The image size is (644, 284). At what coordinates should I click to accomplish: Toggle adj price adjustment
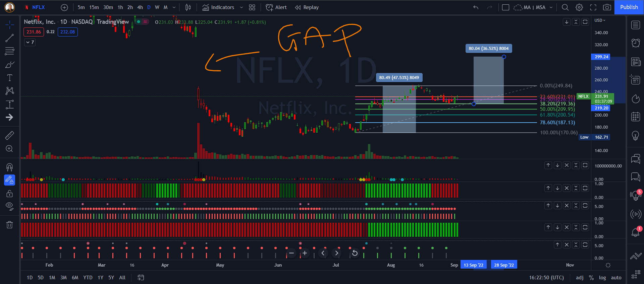[580, 278]
